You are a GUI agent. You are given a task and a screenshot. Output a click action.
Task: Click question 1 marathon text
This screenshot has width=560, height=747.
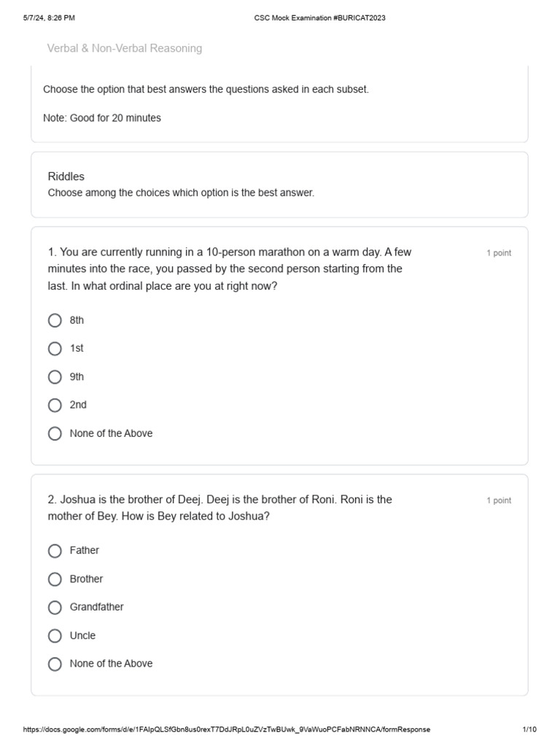click(x=230, y=268)
